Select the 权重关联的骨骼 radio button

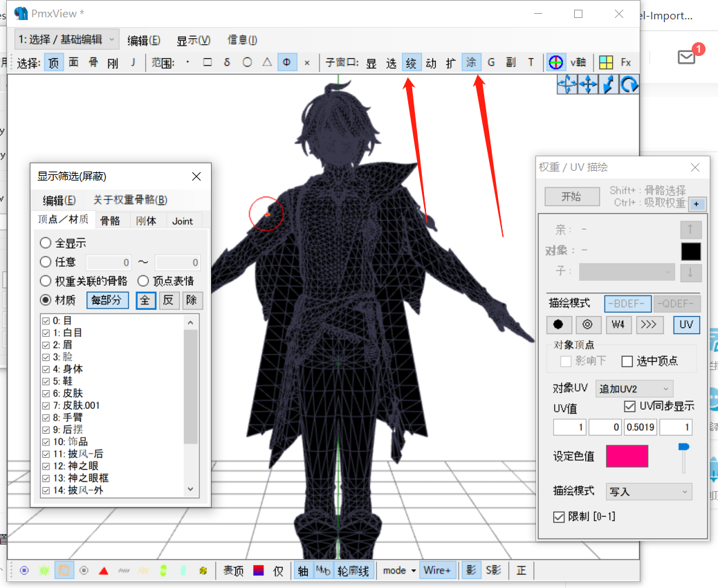(x=46, y=281)
